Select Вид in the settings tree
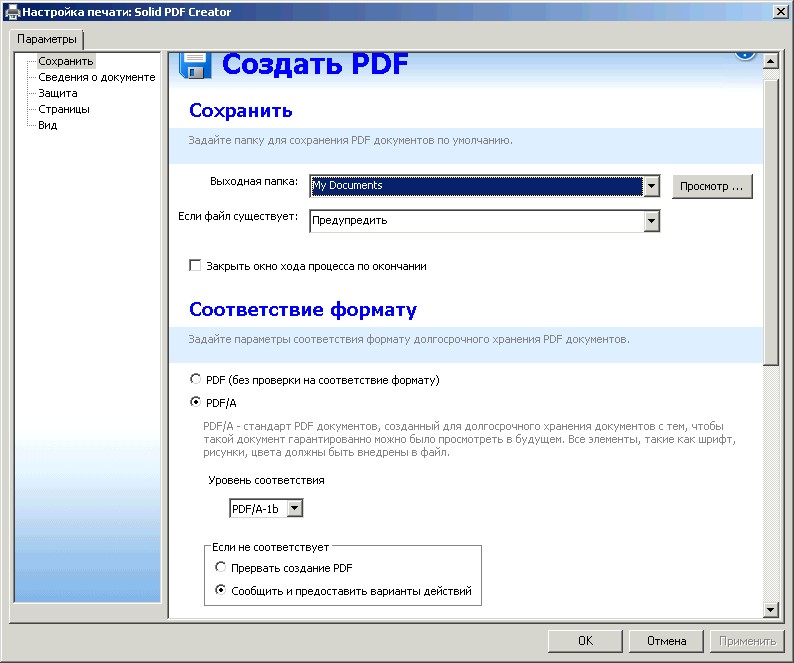The width and height of the screenshot is (794, 663). pyautogui.click(x=48, y=125)
